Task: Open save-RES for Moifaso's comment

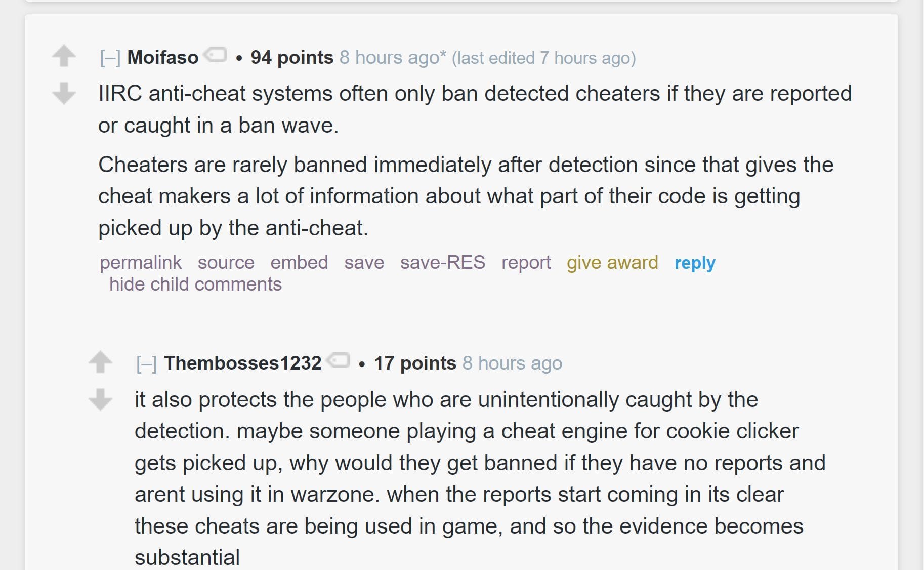Action: pyautogui.click(x=442, y=262)
